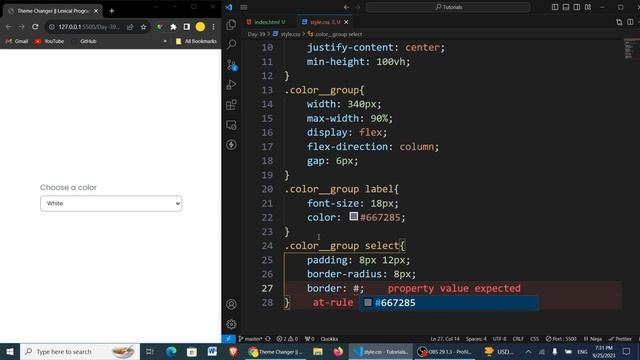640x360 pixels.
Task: Open the OBS taskbar button
Action: coord(445,351)
